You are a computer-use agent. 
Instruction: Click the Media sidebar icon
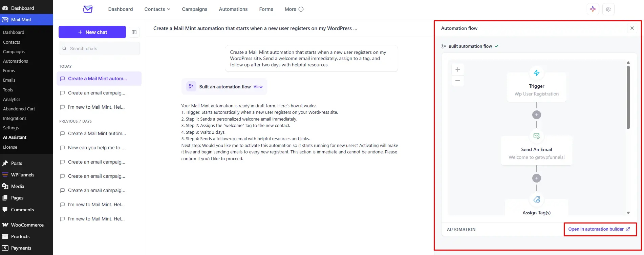click(5, 186)
